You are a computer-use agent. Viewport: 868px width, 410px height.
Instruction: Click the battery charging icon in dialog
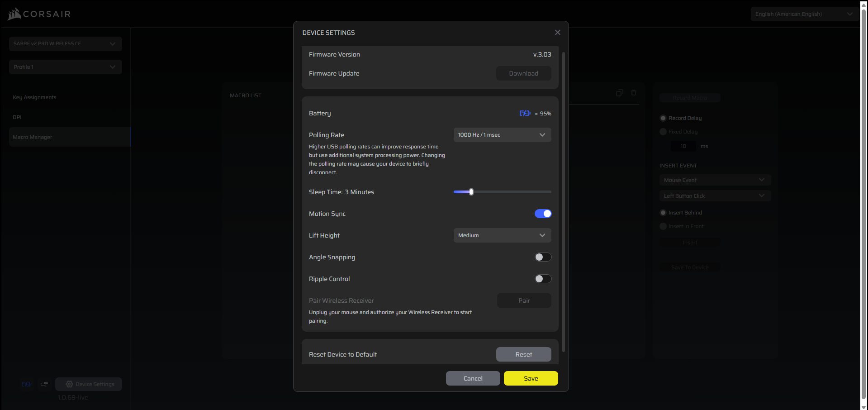click(525, 114)
